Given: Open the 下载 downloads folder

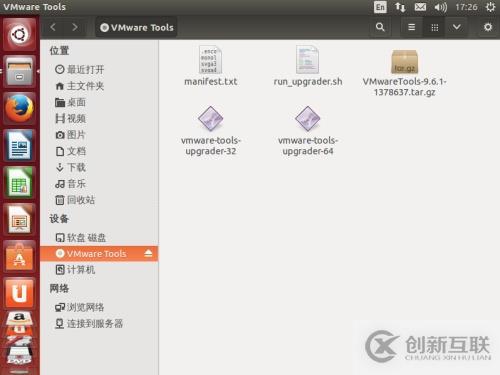Looking at the screenshot, I should point(99,167).
